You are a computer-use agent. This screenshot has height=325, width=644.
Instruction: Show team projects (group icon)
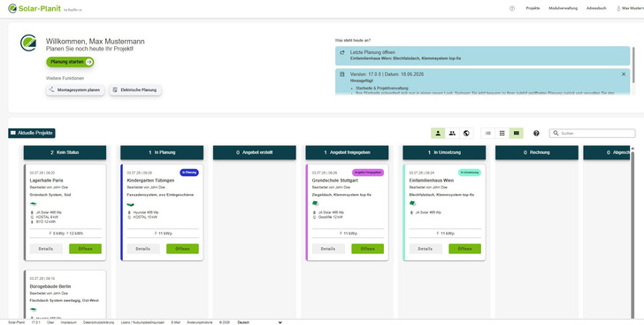pos(452,134)
